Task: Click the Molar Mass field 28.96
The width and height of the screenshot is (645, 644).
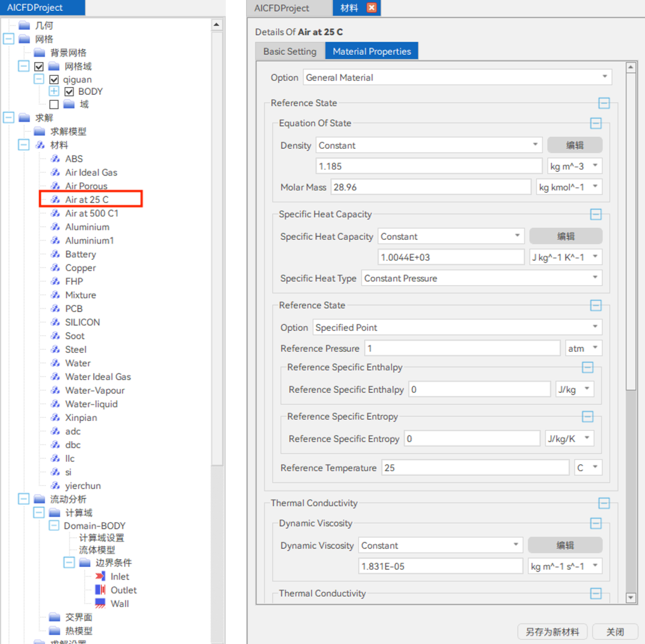Action: click(x=431, y=187)
